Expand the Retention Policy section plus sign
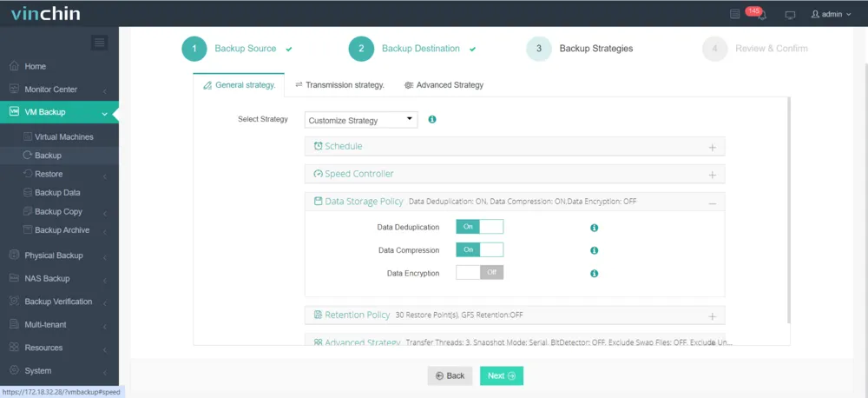The width and height of the screenshot is (868, 398). point(713,316)
